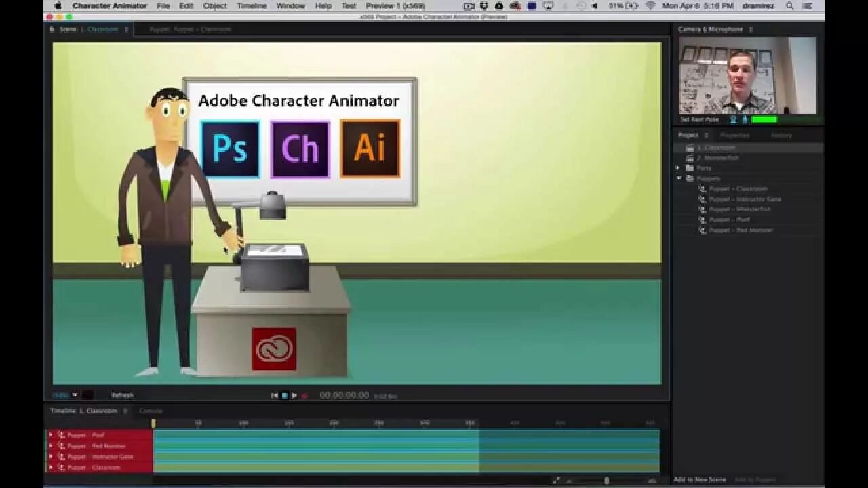Switch to the Properties tab

(x=734, y=135)
